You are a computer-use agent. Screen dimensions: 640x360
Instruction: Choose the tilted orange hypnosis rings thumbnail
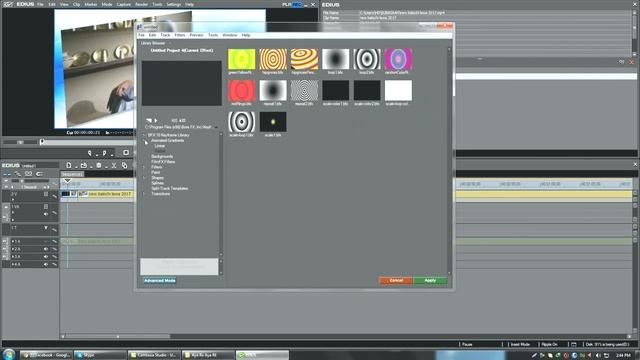click(304, 59)
